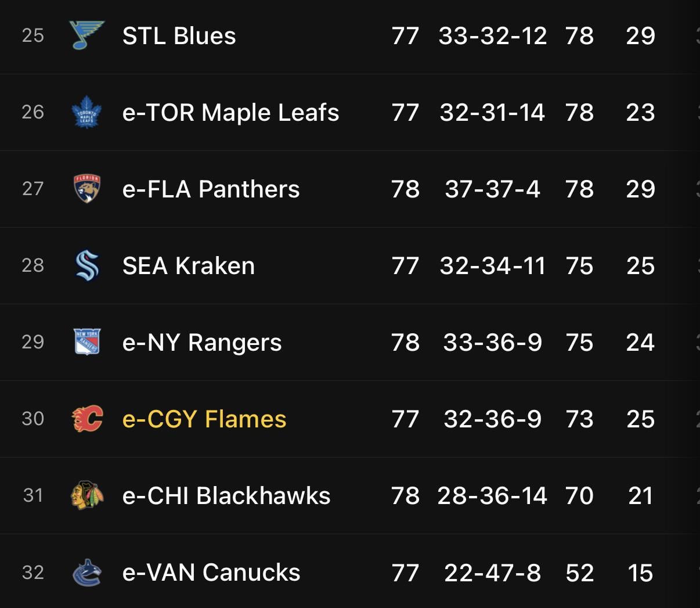Image resolution: width=700 pixels, height=608 pixels.
Task: Go to e-NY Rangers team name
Action: [x=201, y=343]
